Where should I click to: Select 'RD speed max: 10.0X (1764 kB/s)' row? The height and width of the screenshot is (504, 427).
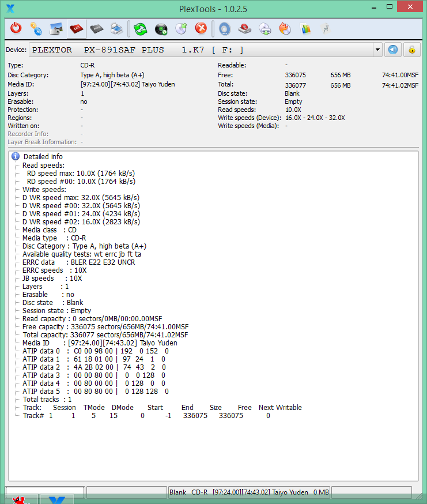point(81,173)
